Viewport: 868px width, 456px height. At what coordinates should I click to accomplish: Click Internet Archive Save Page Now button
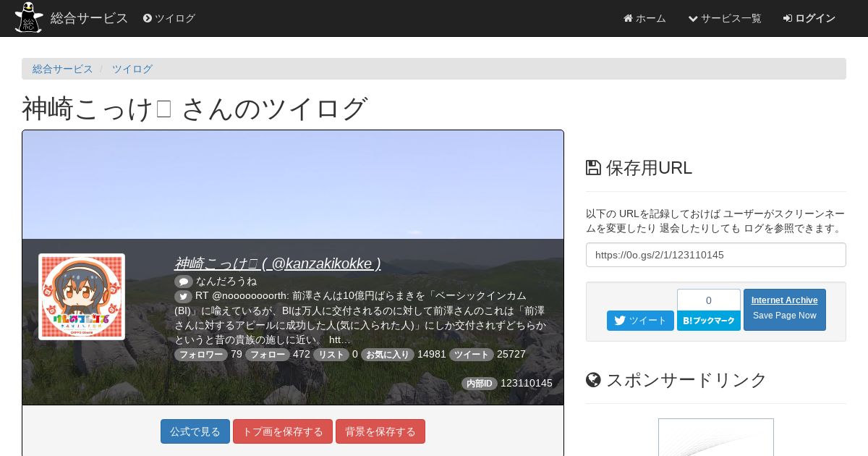[x=785, y=310]
